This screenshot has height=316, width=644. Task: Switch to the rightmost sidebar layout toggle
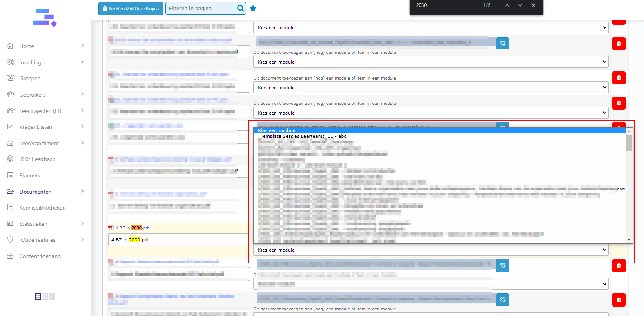(51, 296)
